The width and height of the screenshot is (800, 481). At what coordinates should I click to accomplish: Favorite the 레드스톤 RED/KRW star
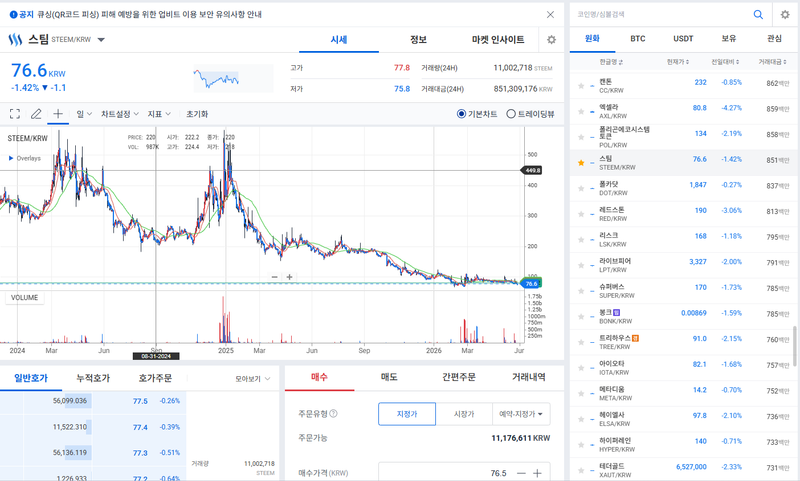[x=581, y=214]
